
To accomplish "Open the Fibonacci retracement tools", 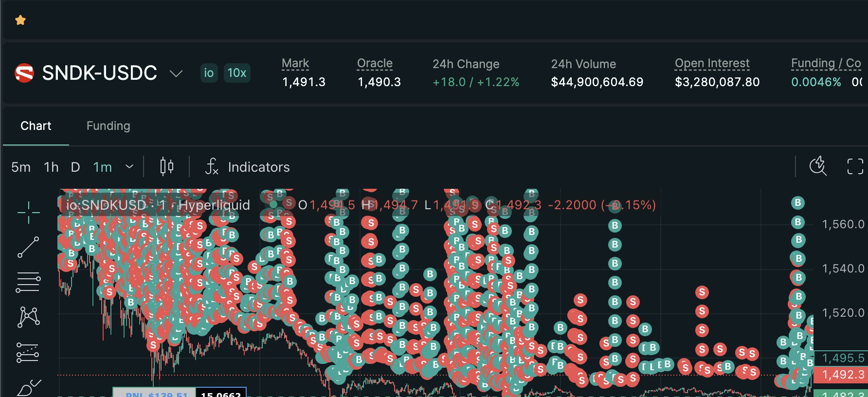I will pyautogui.click(x=29, y=282).
